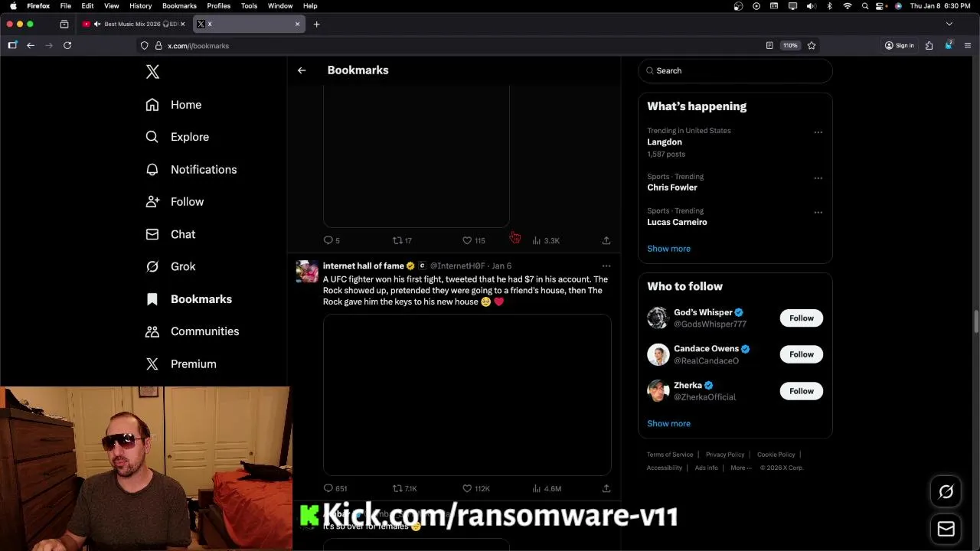Viewport: 980px width, 551px height.
Task: Click the X logo in sidebar
Action: pyautogui.click(x=152, y=72)
